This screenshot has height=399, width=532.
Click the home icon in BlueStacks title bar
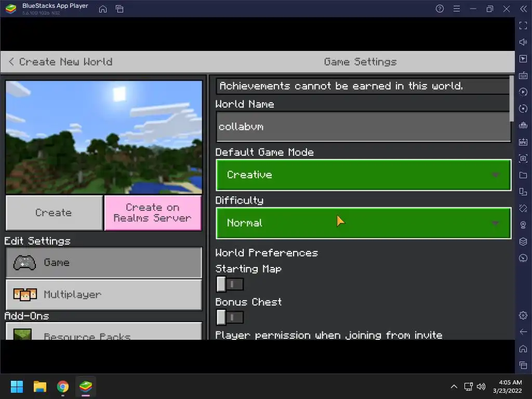(103, 9)
